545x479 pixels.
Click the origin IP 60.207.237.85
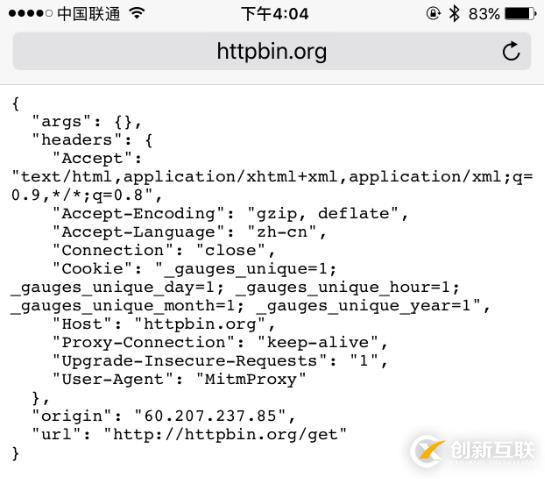click(210, 416)
